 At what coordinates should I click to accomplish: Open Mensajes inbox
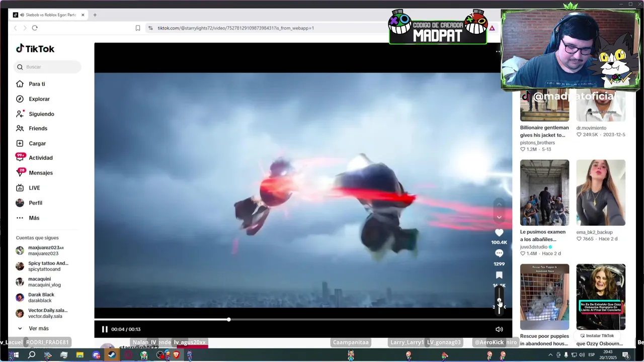[40, 173]
